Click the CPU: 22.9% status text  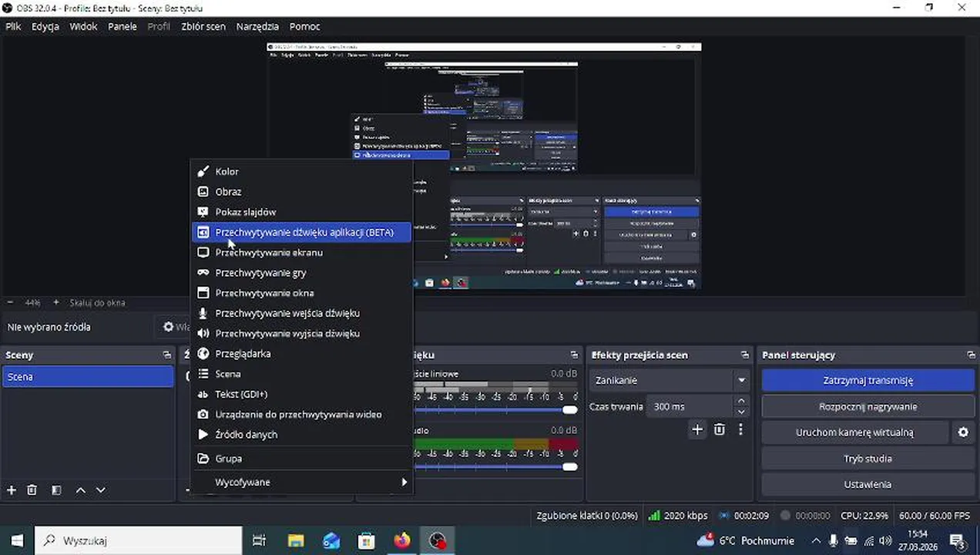coord(864,516)
